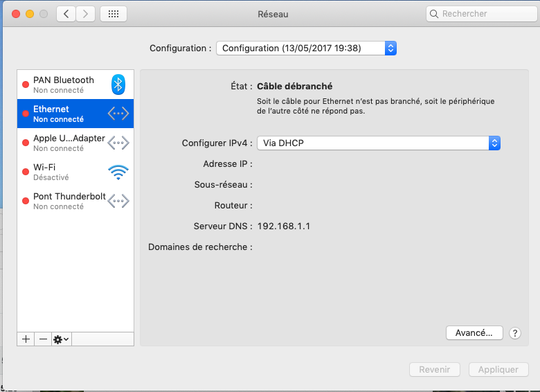Select Wi-Fi in the services list

click(x=62, y=172)
